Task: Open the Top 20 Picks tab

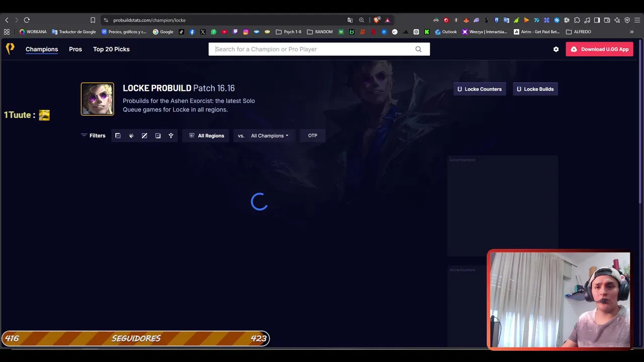Action: click(111, 49)
